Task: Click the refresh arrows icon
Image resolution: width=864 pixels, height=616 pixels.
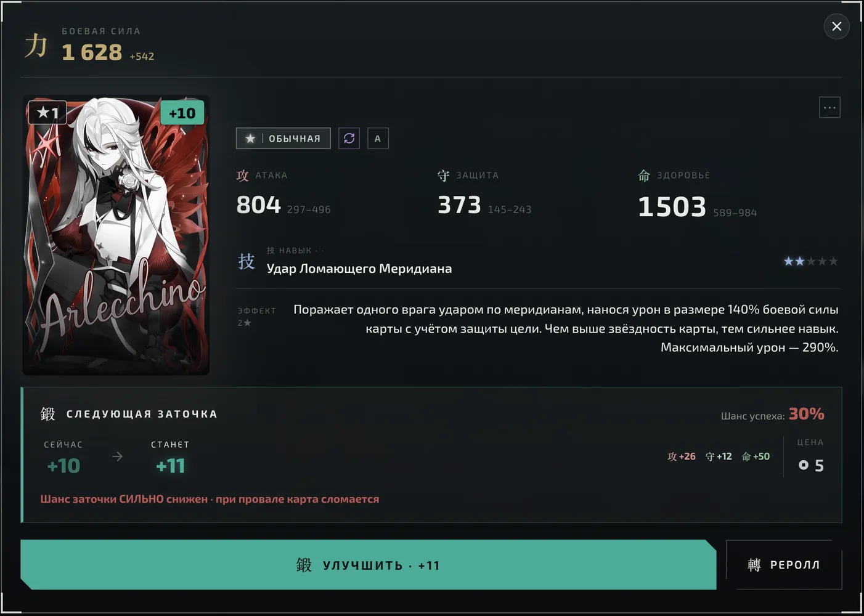Action: pyautogui.click(x=349, y=138)
